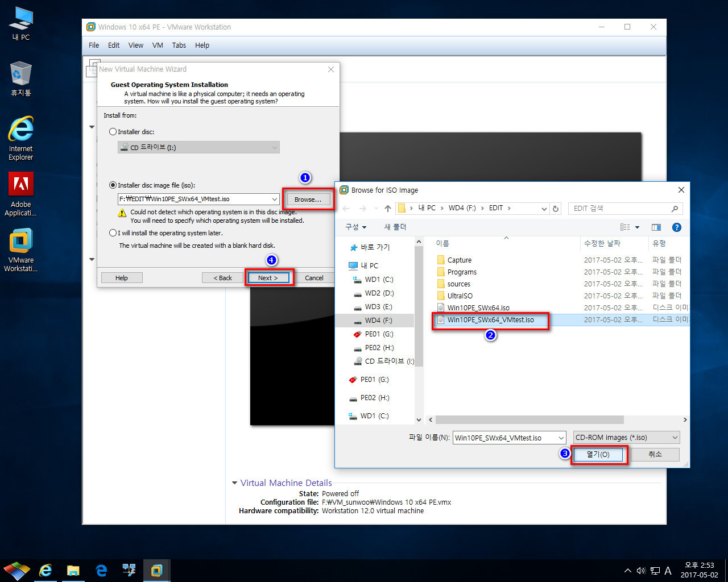Go up one folder in the ISO browser

[388, 209]
